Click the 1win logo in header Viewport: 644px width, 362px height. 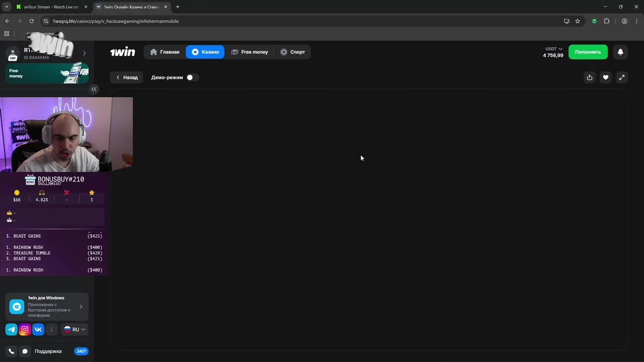click(123, 52)
